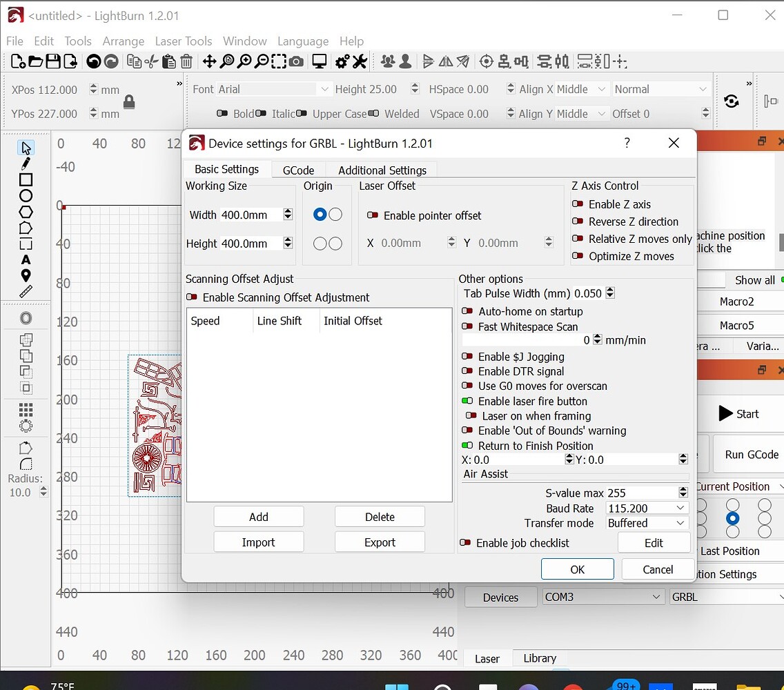Select the Text creation tool
784x690 pixels.
[26, 260]
